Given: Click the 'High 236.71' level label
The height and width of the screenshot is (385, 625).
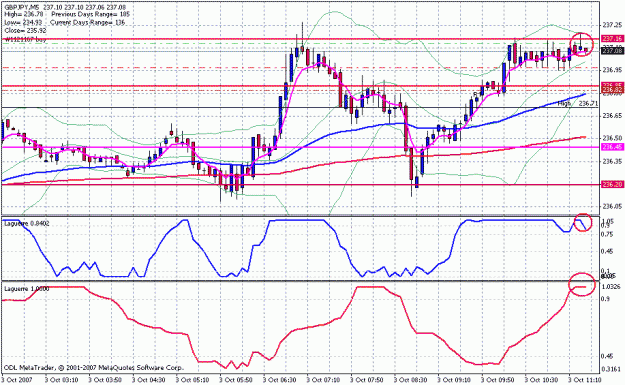Looking at the screenshot, I should coord(578,104).
